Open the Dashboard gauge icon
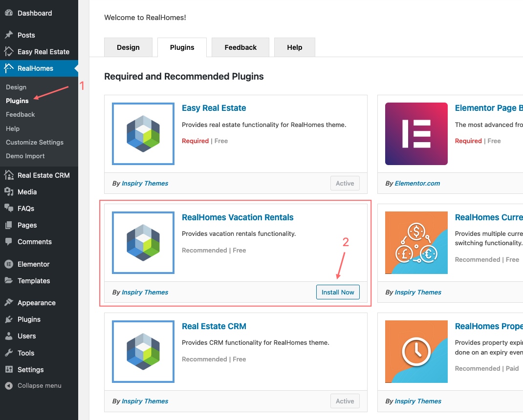 (x=9, y=13)
